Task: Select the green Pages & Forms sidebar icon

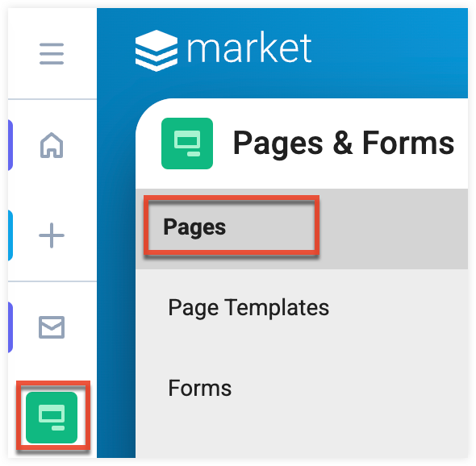Action: [x=52, y=417]
